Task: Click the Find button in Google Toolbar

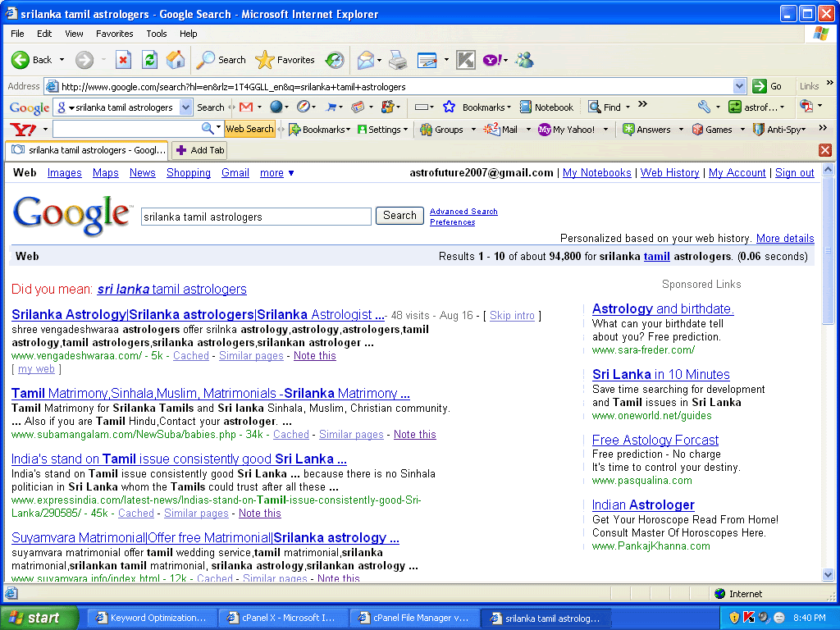Action: point(605,107)
